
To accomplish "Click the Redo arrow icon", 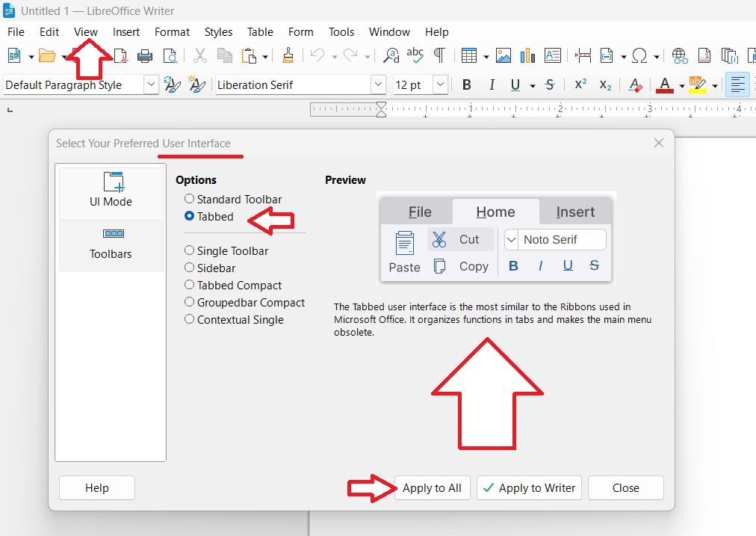I will coord(350,55).
